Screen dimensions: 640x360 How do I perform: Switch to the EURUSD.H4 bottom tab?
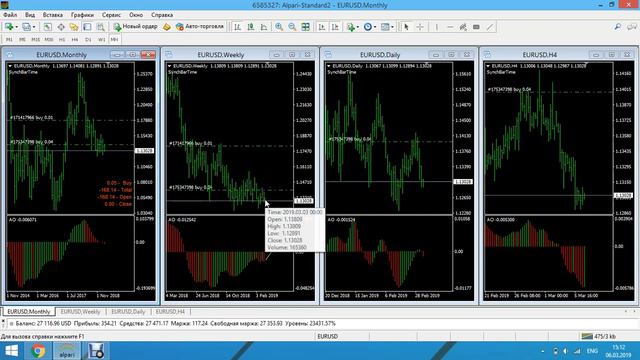tap(170, 312)
